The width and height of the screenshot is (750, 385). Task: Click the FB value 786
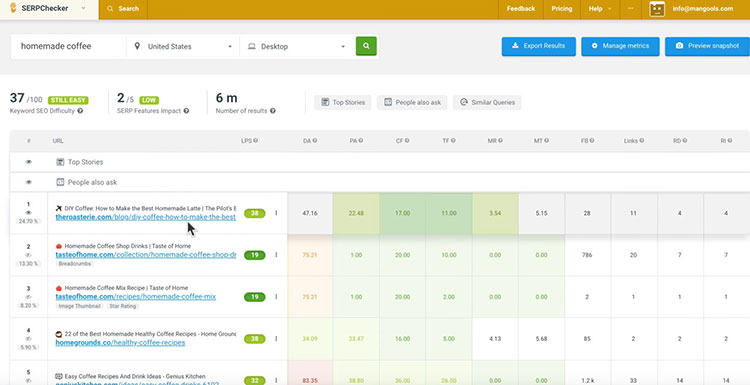pyautogui.click(x=587, y=255)
